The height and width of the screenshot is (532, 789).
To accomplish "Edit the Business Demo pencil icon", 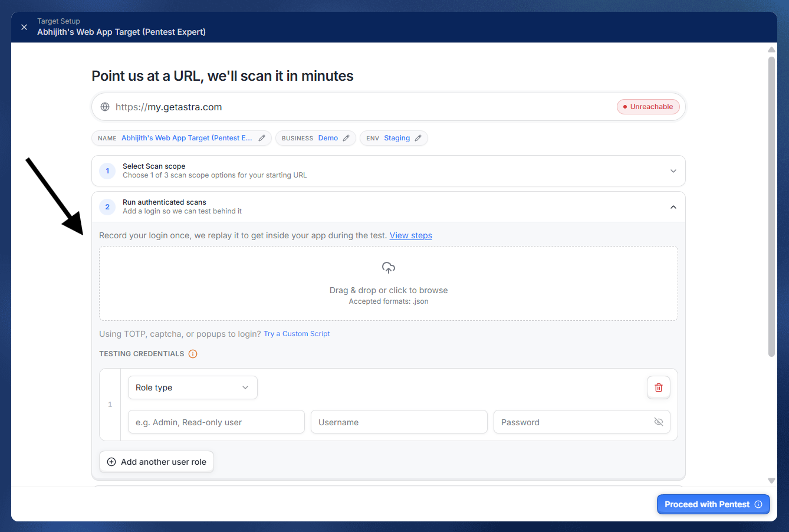I will click(x=346, y=138).
